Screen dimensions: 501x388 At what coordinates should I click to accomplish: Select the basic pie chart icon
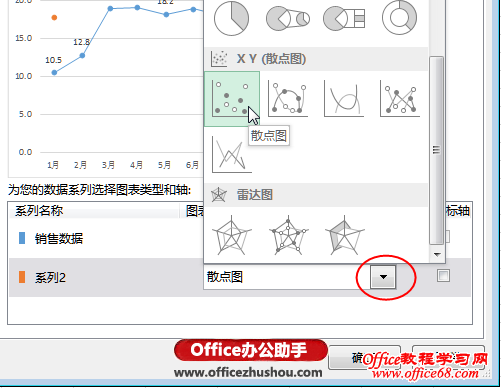231,18
